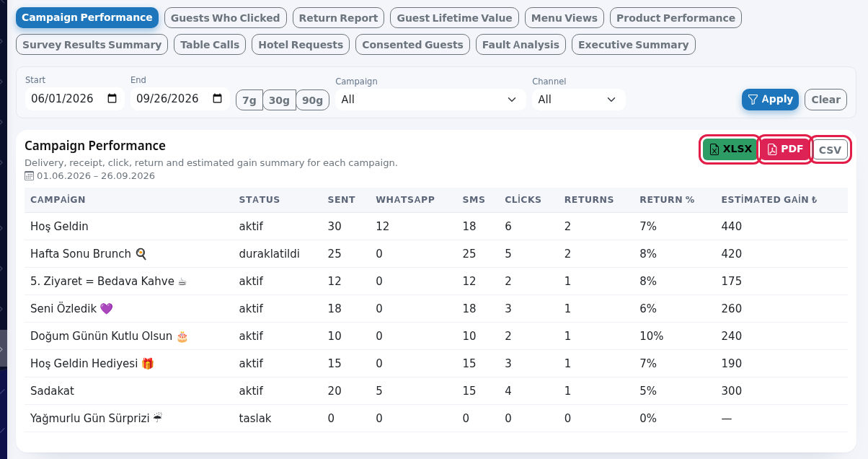Click the WhatsApp count 12 for Hoş Geldin
The height and width of the screenshot is (459, 868).
point(382,227)
